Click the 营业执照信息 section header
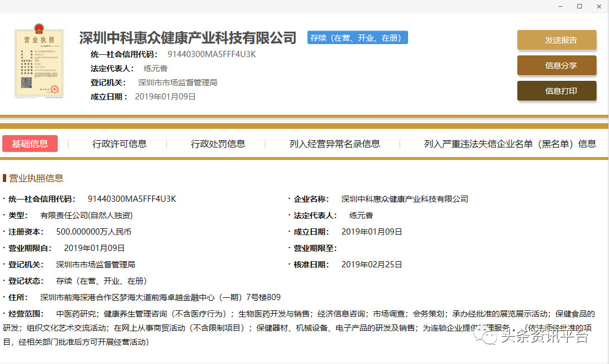The image size is (609, 364). click(x=36, y=178)
